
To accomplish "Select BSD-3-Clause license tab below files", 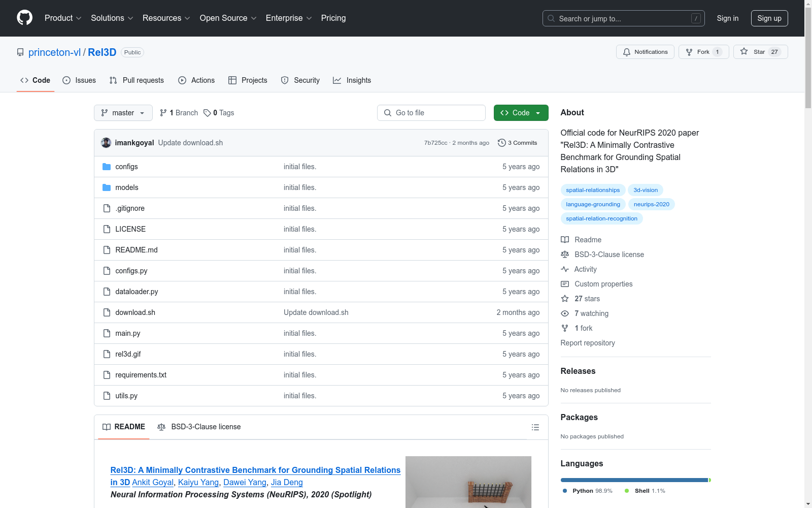I will click(199, 427).
